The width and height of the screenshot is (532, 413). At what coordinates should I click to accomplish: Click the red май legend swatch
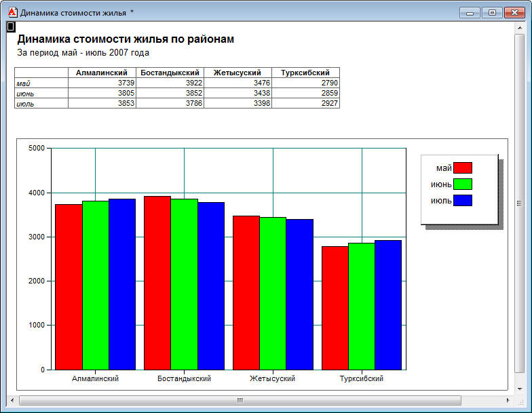463,168
